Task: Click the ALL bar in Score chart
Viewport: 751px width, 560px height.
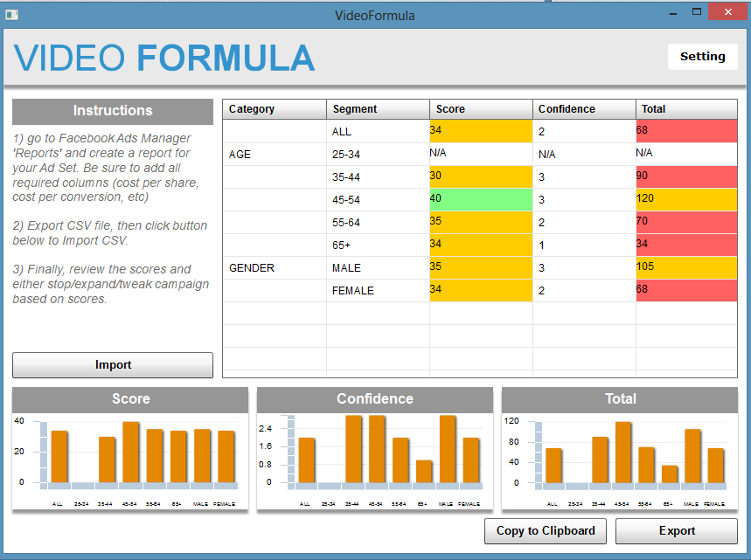Action: [x=59, y=457]
